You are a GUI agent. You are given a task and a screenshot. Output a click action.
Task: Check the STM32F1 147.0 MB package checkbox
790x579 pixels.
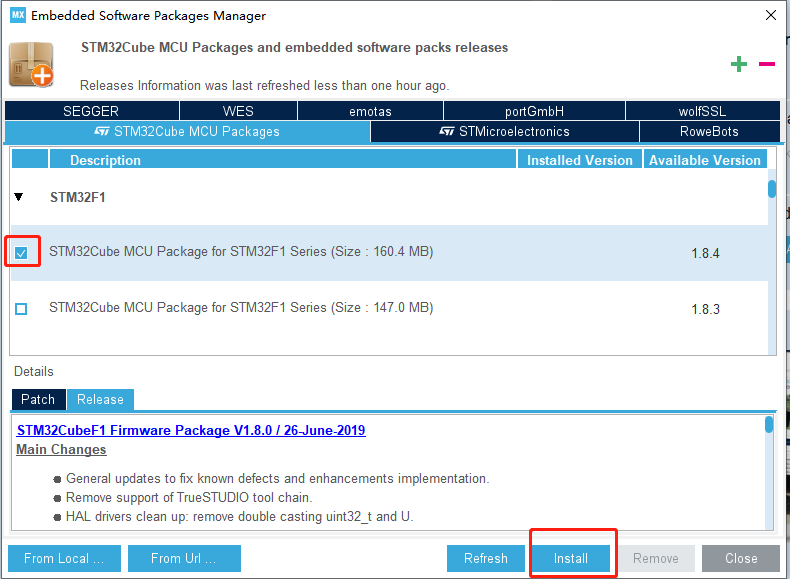tap(21, 309)
